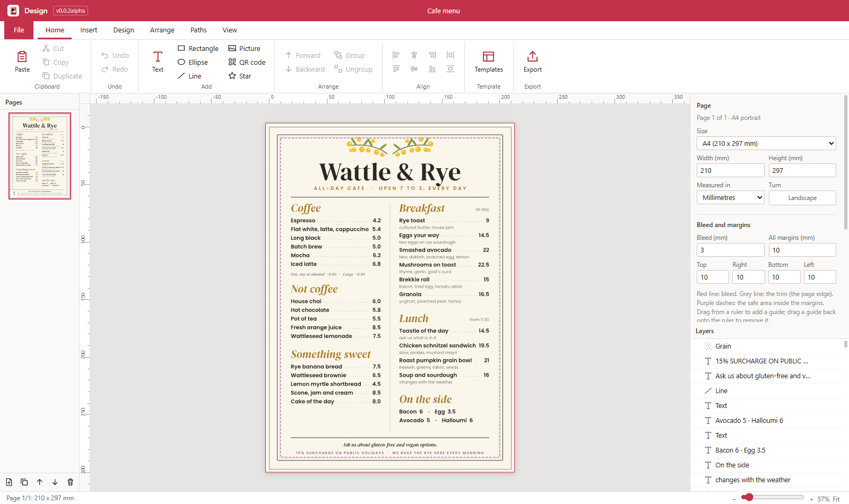Open the Arrange tab
The image size is (849, 504).
pyautogui.click(x=162, y=30)
